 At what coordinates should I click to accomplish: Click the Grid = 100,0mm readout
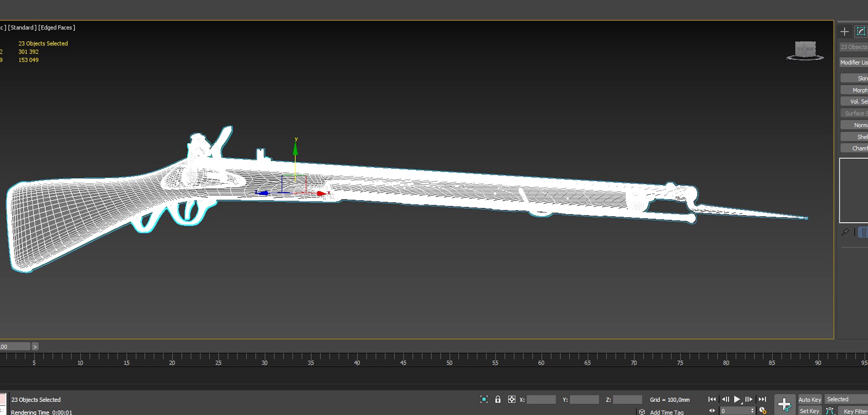(670, 400)
